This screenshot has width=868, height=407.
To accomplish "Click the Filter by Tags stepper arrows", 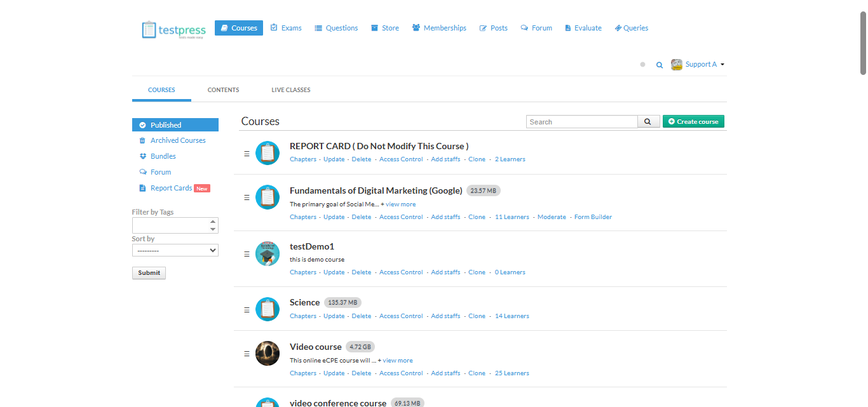I will [x=213, y=225].
